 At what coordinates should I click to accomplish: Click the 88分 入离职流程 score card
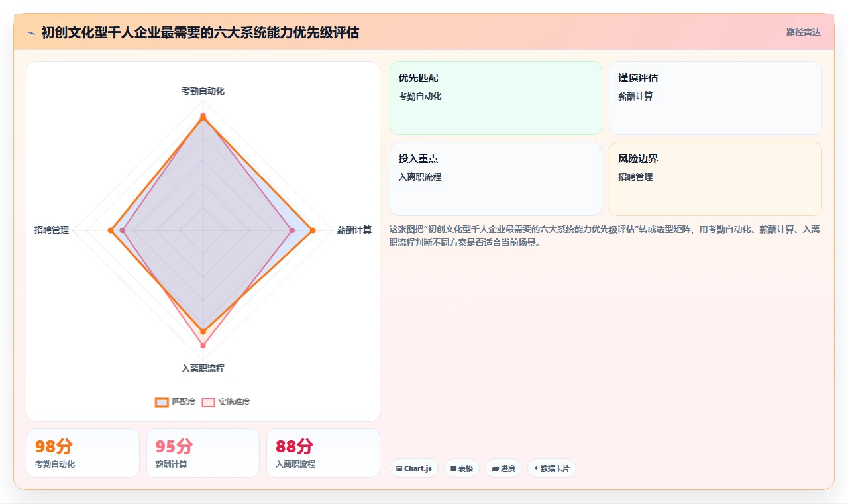point(323,453)
